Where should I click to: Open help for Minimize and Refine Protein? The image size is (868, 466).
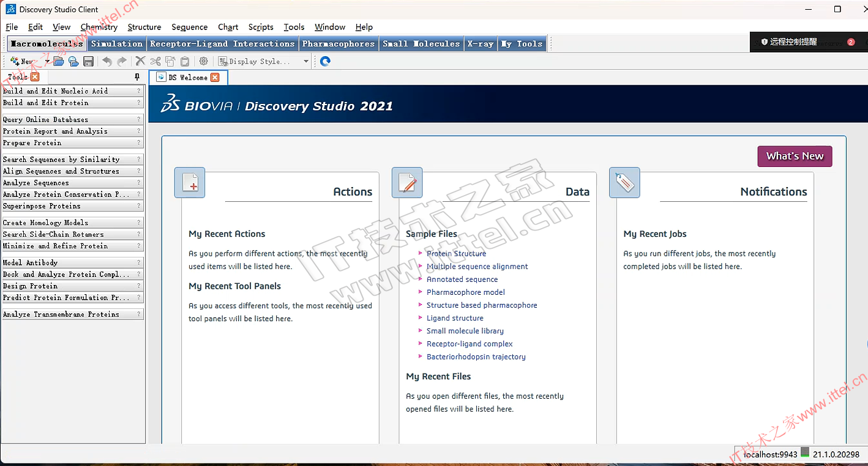coord(139,246)
